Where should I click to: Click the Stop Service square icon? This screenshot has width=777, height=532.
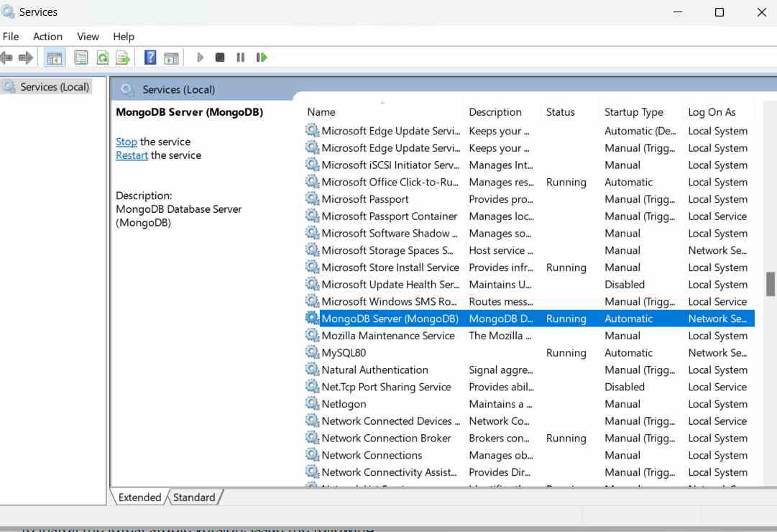pyautogui.click(x=220, y=58)
